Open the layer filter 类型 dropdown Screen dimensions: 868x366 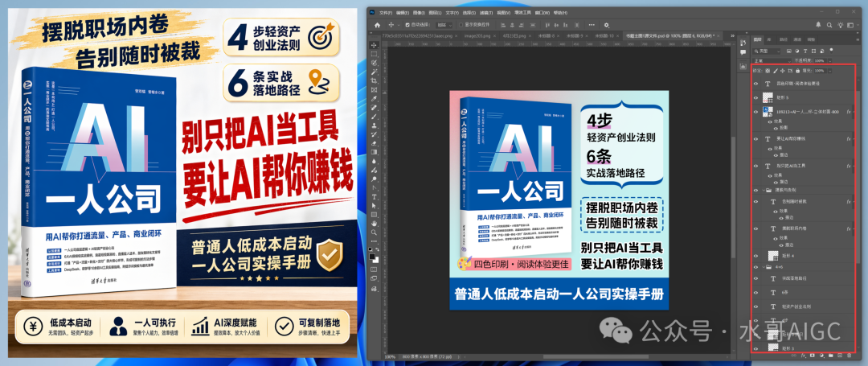click(x=766, y=51)
